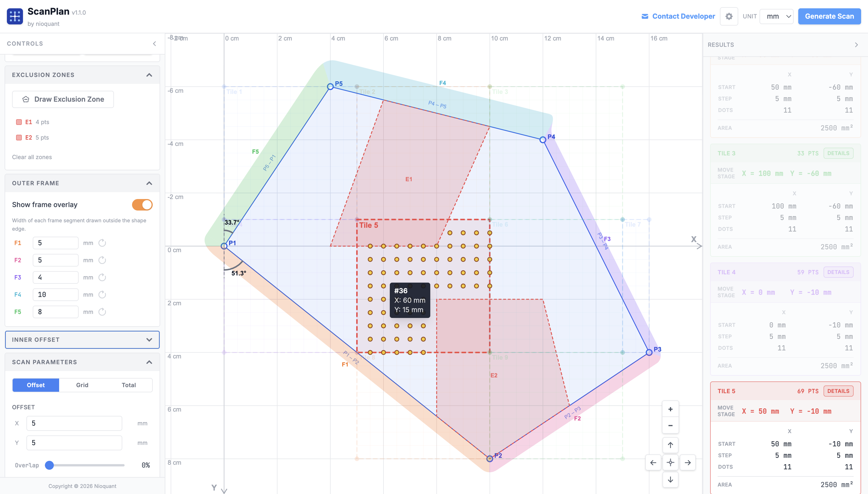Click the F5 width input field
Image resolution: width=868 pixels, height=494 pixels.
click(56, 312)
